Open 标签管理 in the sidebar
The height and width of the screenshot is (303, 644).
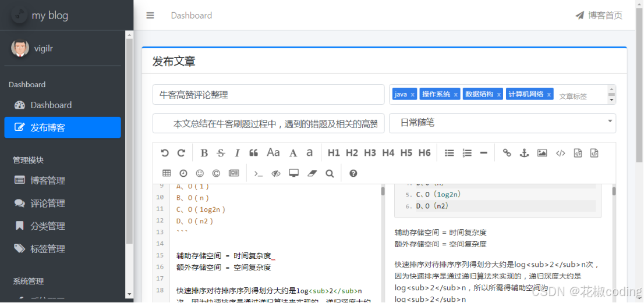tap(62, 249)
